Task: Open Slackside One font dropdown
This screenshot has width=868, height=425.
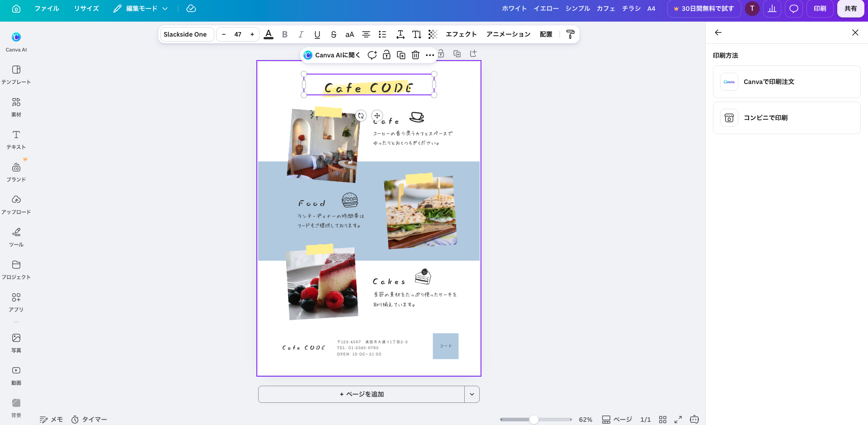Action: click(x=187, y=34)
